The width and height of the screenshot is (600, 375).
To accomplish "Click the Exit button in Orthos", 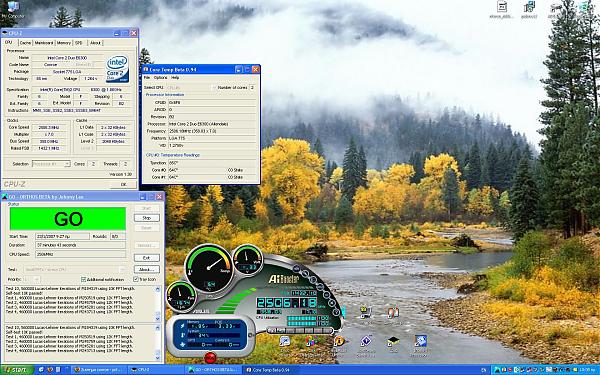I will 147,258.
